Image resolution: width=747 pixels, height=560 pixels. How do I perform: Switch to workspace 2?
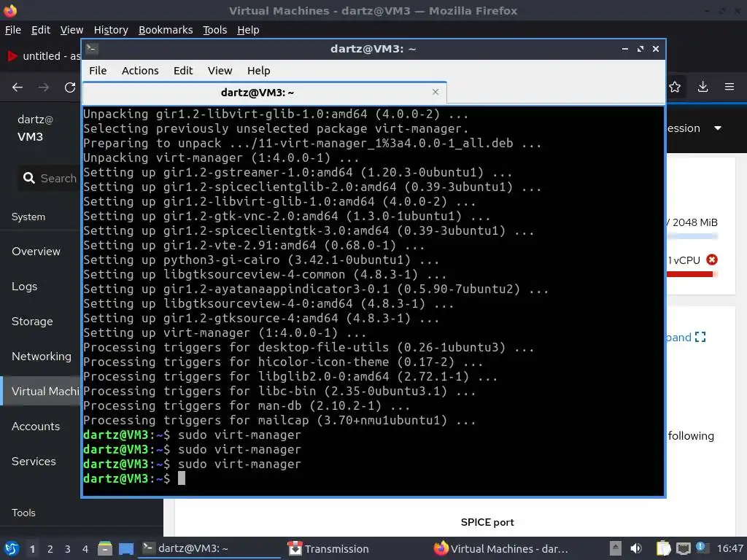pos(50,549)
